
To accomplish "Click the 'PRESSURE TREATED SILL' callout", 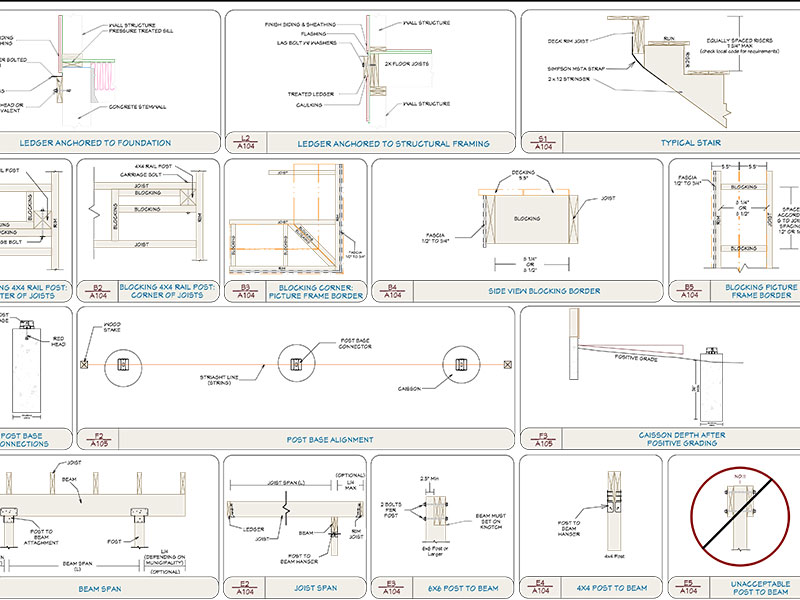I will [141, 31].
